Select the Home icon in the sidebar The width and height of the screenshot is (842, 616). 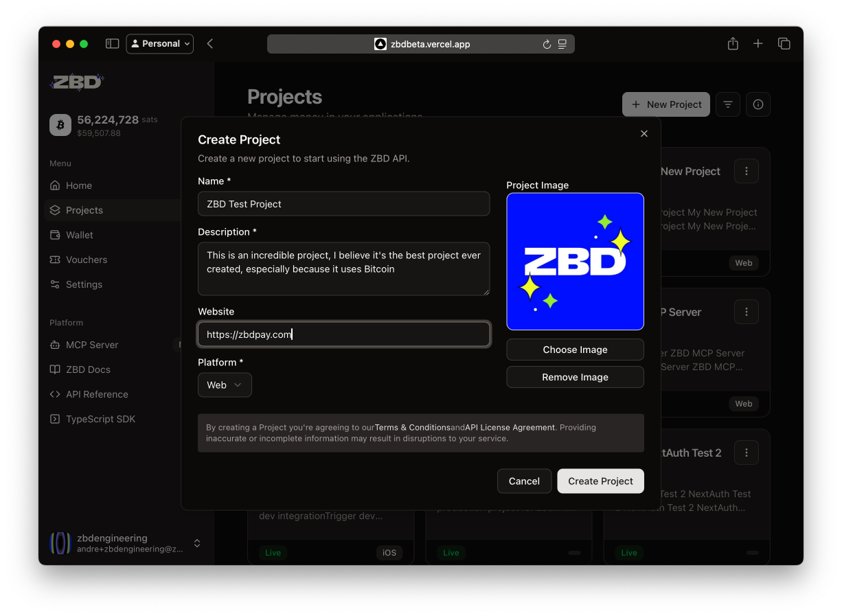[56, 185]
